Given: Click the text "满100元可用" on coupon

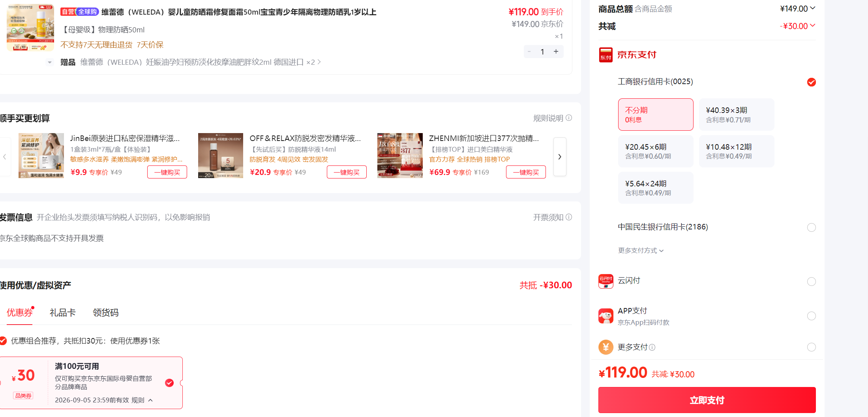Looking at the screenshot, I should click(77, 366).
